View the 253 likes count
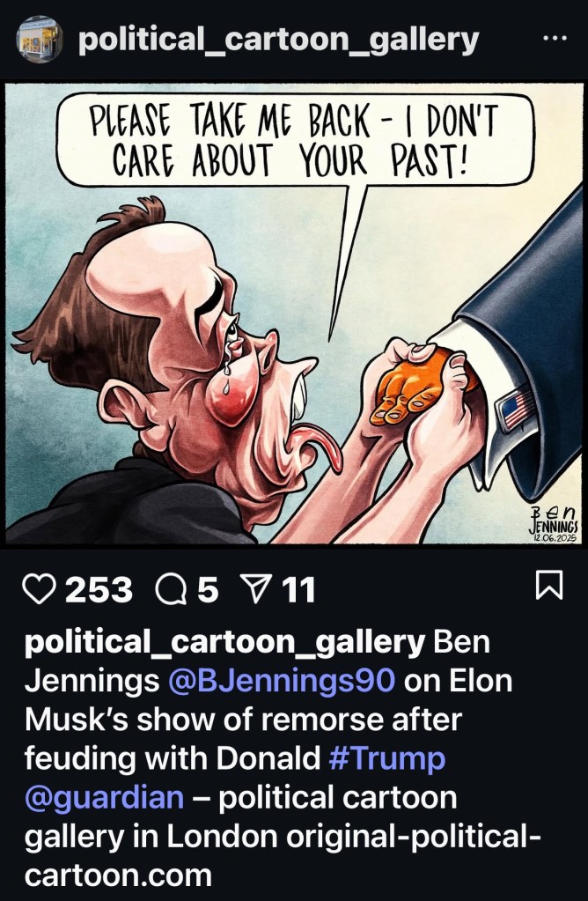The width and height of the screenshot is (588, 901). pos(98,589)
